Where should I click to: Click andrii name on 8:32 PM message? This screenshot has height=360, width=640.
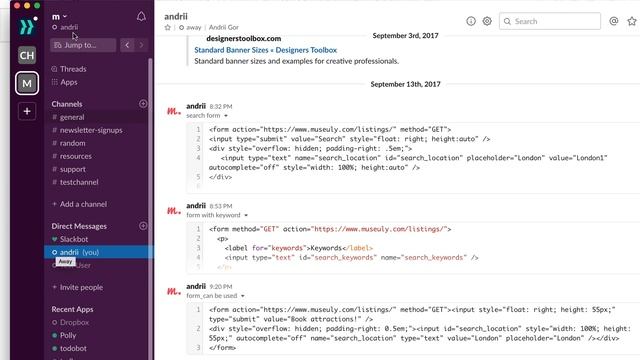pyautogui.click(x=196, y=106)
